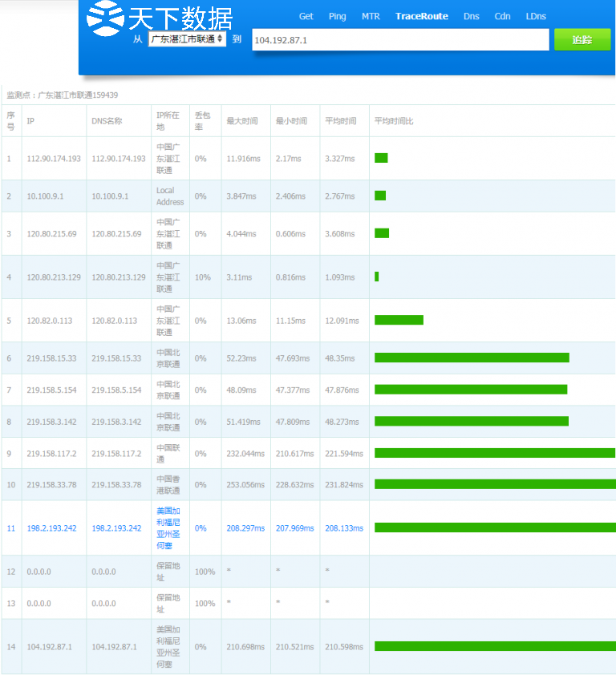Click the 平均时间比 column header

click(x=394, y=121)
